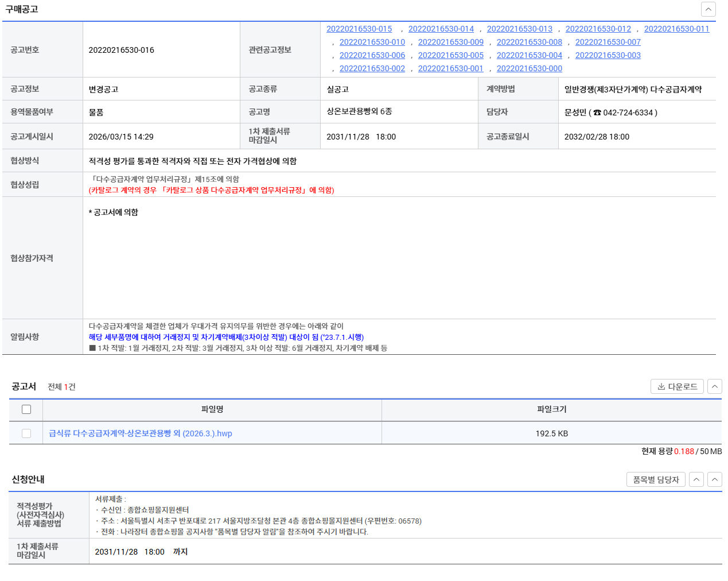The width and height of the screenshot is (728, 581).
Task: Check the box for the hwp file row
Action: tap(26, 433)
